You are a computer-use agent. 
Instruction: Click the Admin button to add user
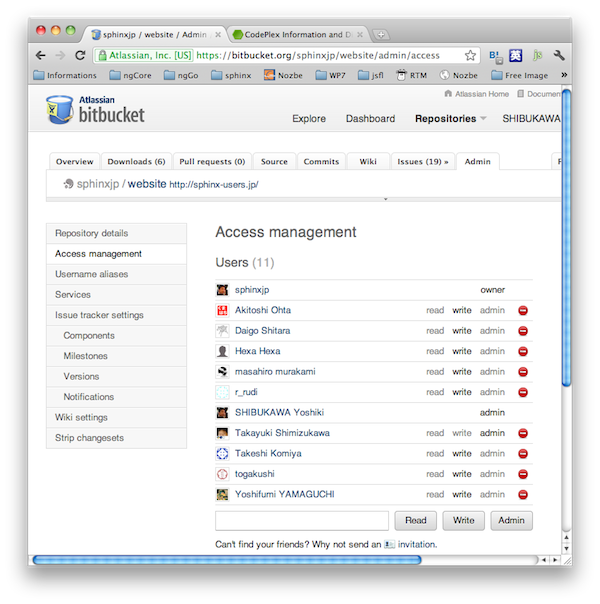point(511,520)
